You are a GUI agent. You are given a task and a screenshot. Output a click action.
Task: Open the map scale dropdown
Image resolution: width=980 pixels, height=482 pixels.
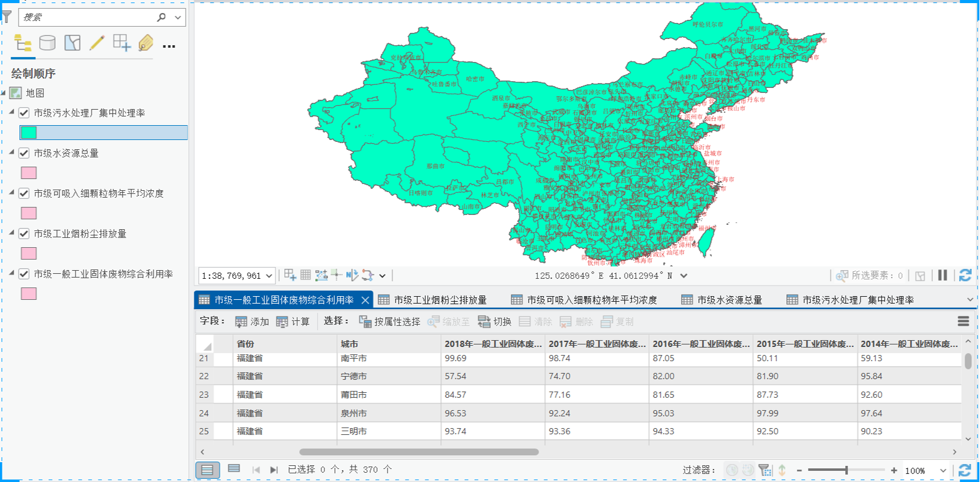269,276
